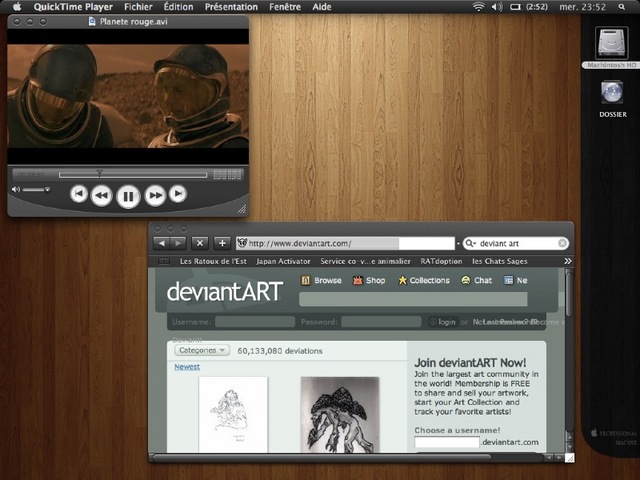Click the deviantART logo
The height and width of the screenshot is (480, 640).
tap(225, 291)
